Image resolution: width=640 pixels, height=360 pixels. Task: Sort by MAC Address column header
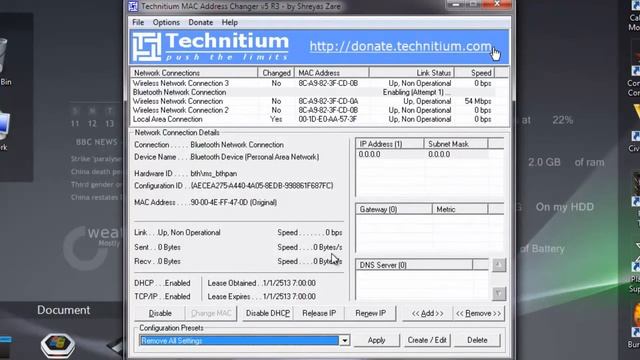331,73
